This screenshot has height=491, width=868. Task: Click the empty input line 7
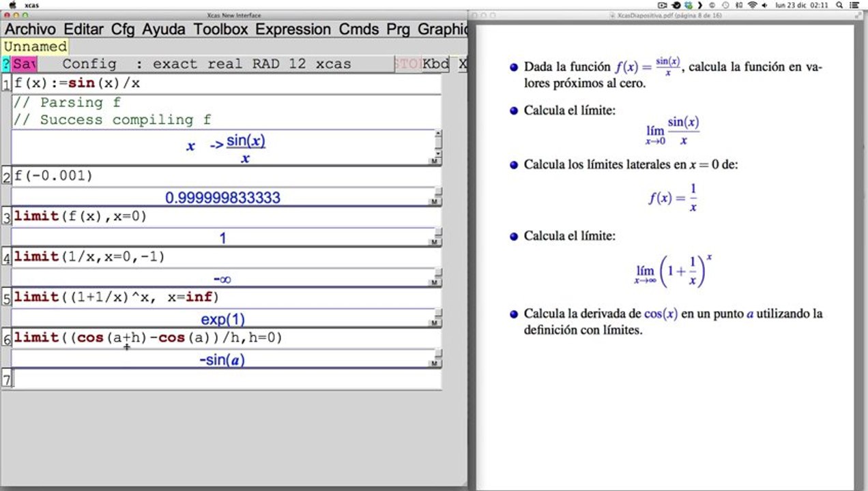click(225, 379)
